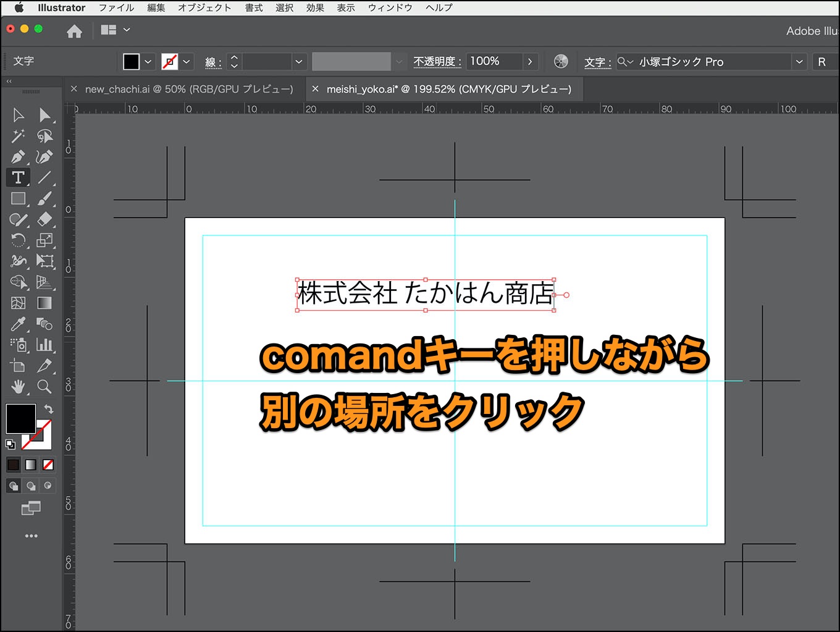Open the ファイル menu
Viewport: 840px width, 632px height.
point(116,8)
